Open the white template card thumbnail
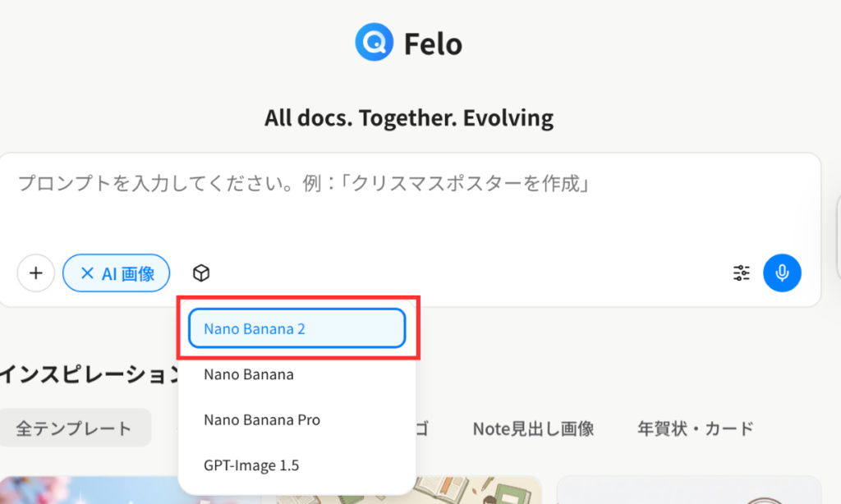Screen dimensions: 841x504 688,491
